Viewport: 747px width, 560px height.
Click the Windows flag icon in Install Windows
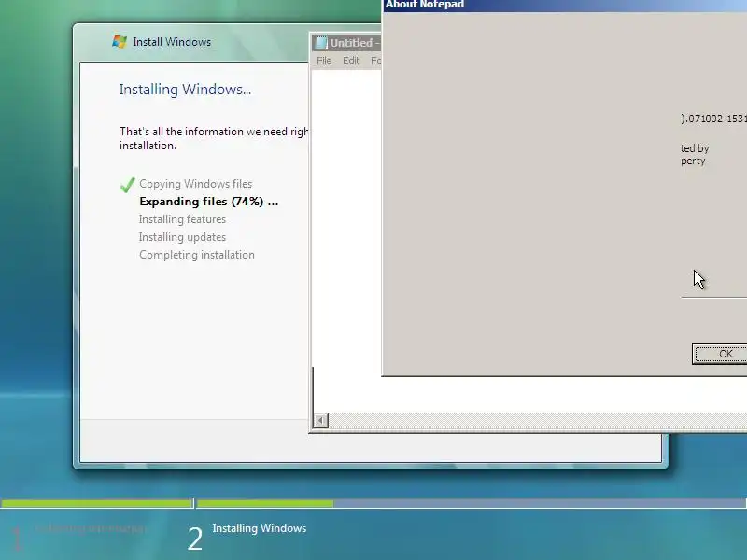120,41
